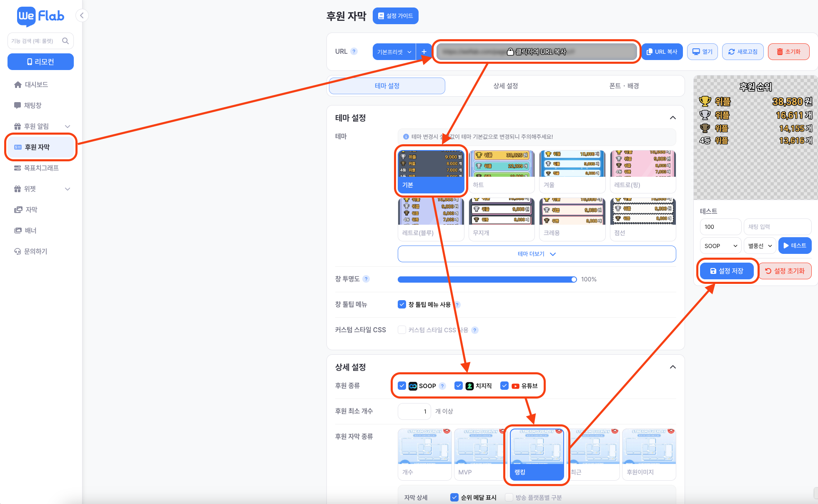Screen dimensions: 818x504
Task: Disable the 창 툴팁 메뉴 사용 checkbox
Action: click(x=402, y=304)
